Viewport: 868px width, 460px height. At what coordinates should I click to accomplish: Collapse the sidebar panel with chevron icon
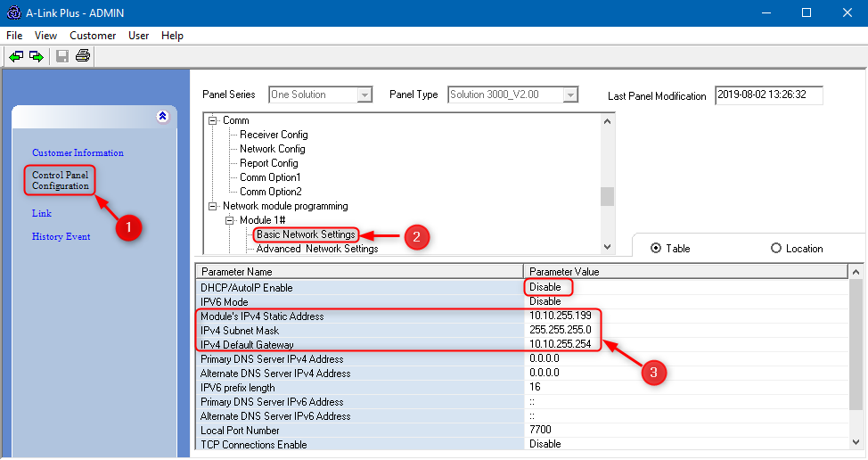pos(162,116)
